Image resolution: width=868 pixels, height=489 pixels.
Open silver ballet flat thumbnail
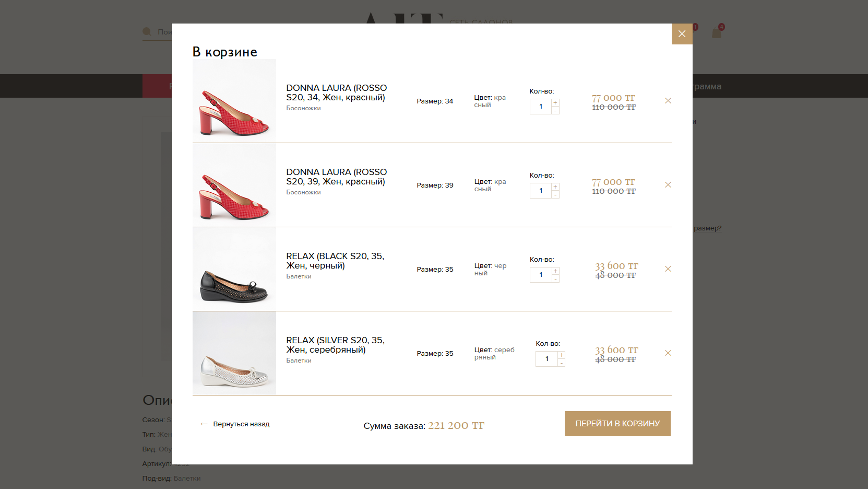point(234,353)
